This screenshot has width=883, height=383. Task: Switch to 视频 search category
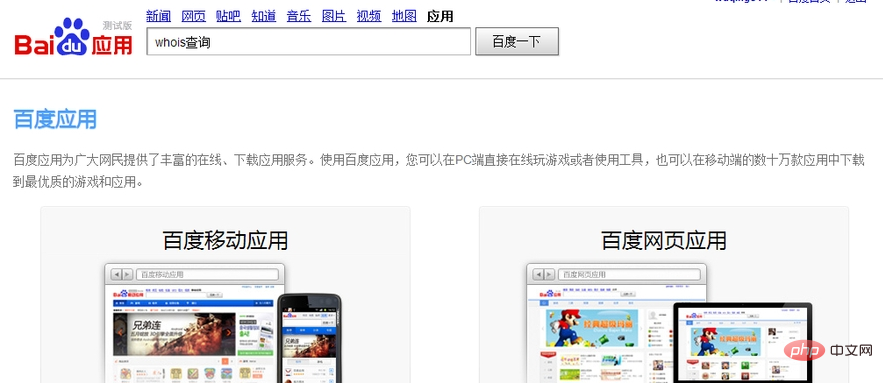(369, 16)
